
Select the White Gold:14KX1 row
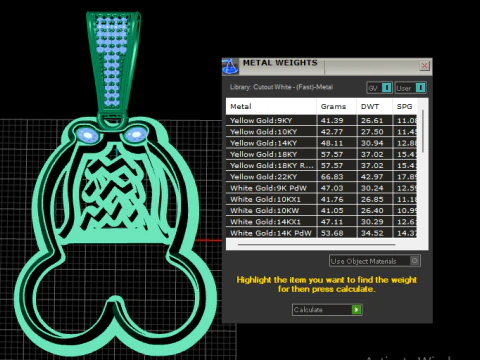click(321, 222)
